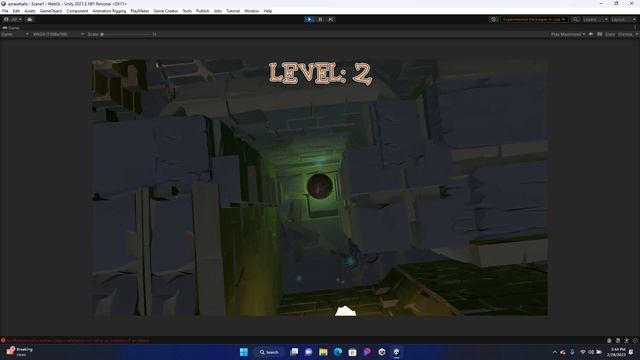This screenshot has width=640, height=360.
Task: Open the Window menu
Action: coord(251,11)
